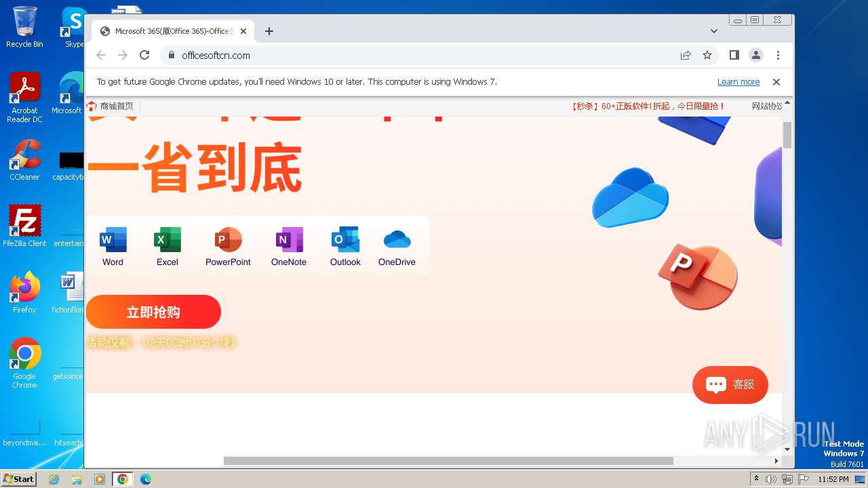Viewport: 868px width, 488px height.
Task: Click the Word app icon on the webpage
Action: pyautogui.click(x=113, y=240)
